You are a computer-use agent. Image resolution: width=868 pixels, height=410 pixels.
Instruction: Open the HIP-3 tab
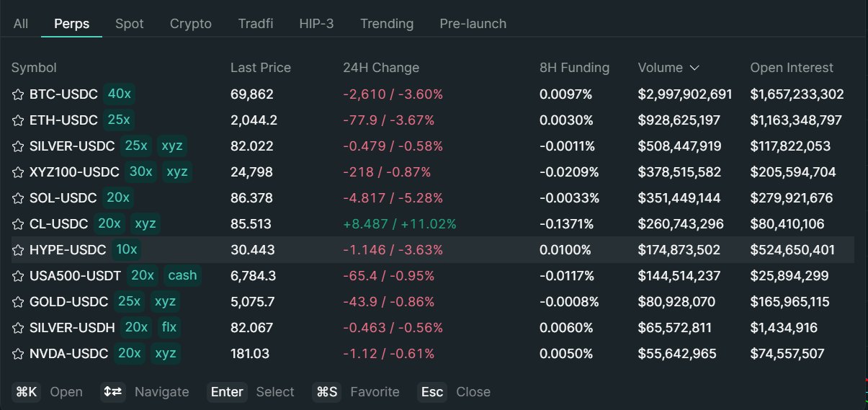(x=316, y=24)
